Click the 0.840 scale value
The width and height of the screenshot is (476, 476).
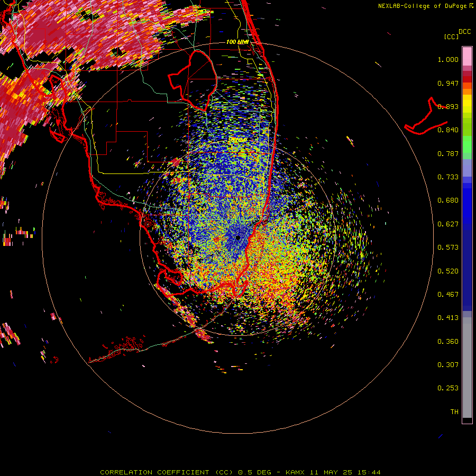coord(448,130)
